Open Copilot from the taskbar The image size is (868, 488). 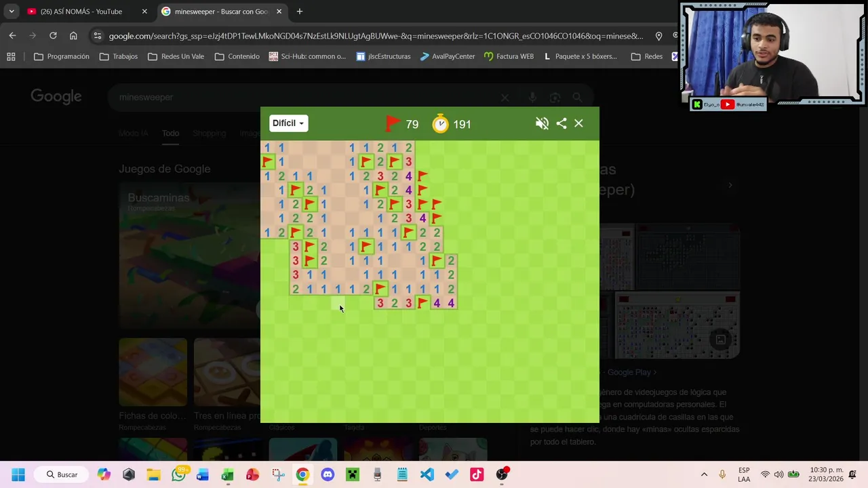(104, 474)
